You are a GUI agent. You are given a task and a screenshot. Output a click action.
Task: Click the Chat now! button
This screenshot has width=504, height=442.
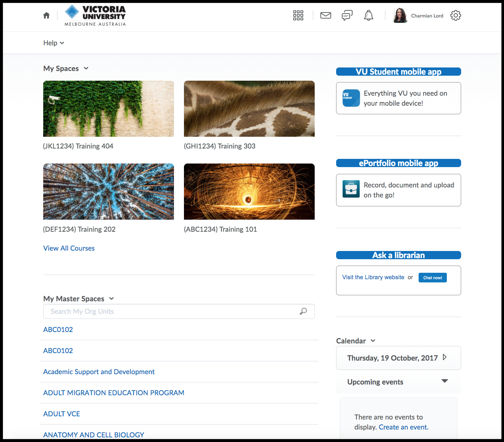433,277
